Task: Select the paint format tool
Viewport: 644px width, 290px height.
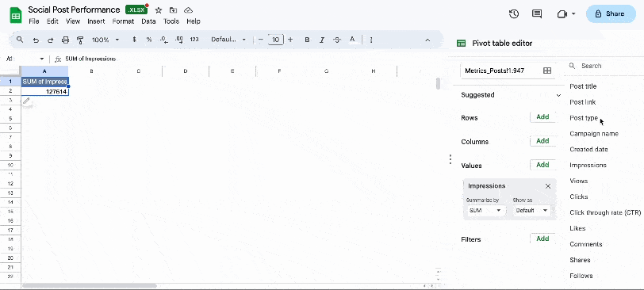Action: 80,40
